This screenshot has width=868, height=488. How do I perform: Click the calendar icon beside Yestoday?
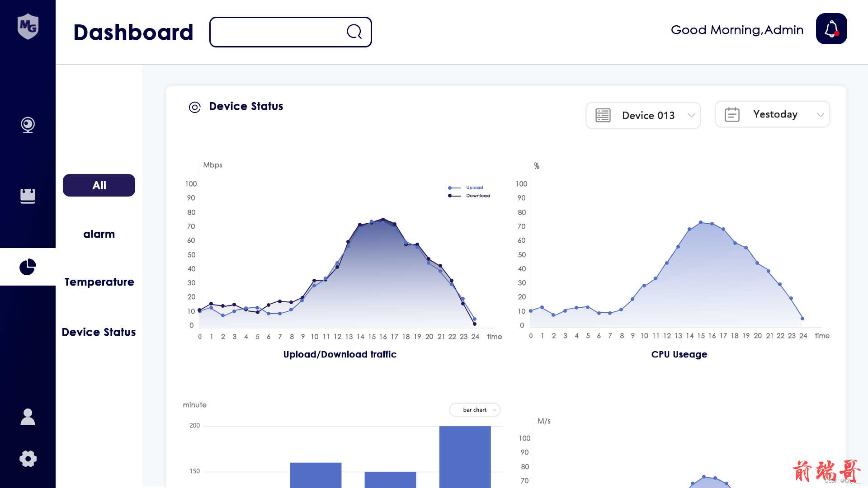point(732,114)
